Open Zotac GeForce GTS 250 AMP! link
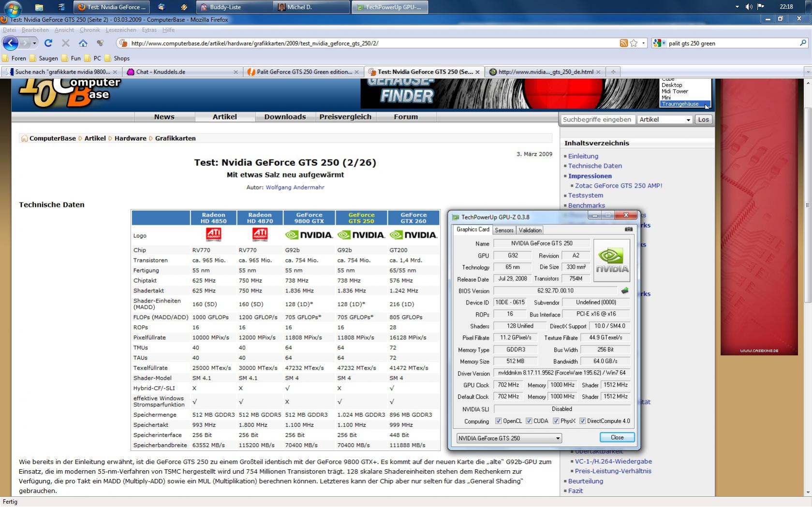Image resolution: width=812 pixels, height=507 pixels. point(619,186)
